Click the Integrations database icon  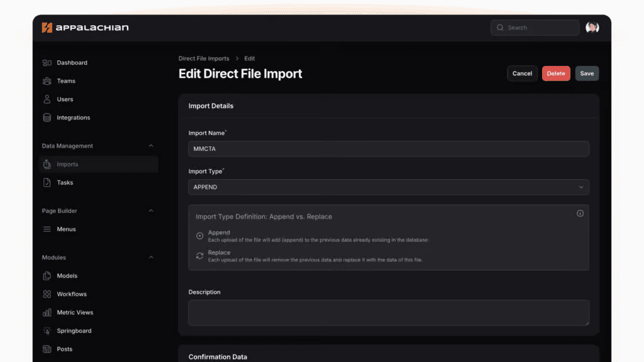pyautogui.click(x=47, y=118)
